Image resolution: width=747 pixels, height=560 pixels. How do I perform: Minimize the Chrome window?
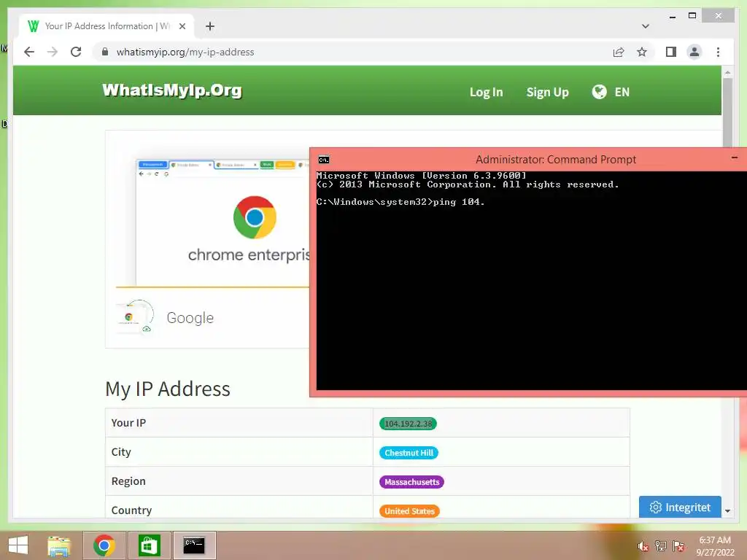click(672, 16)
